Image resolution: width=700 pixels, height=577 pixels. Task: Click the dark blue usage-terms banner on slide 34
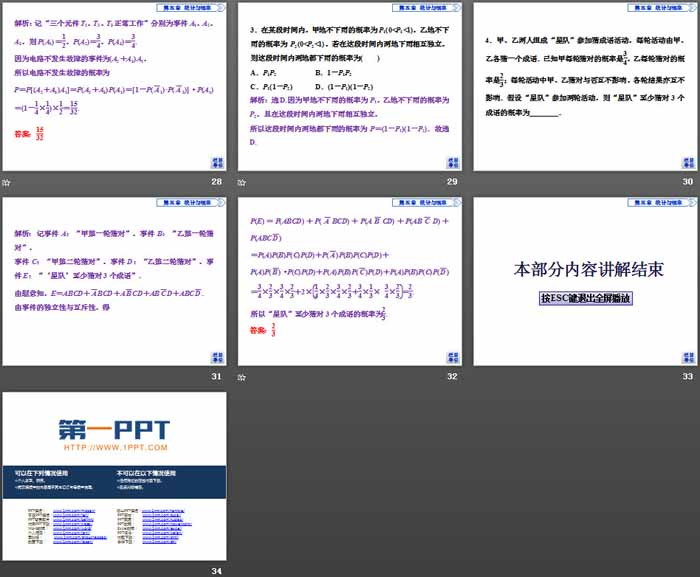pos(114,482)
